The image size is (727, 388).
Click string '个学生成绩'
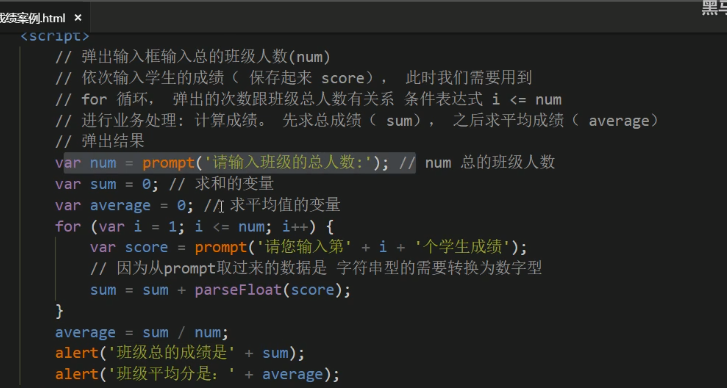click(463, 247)
